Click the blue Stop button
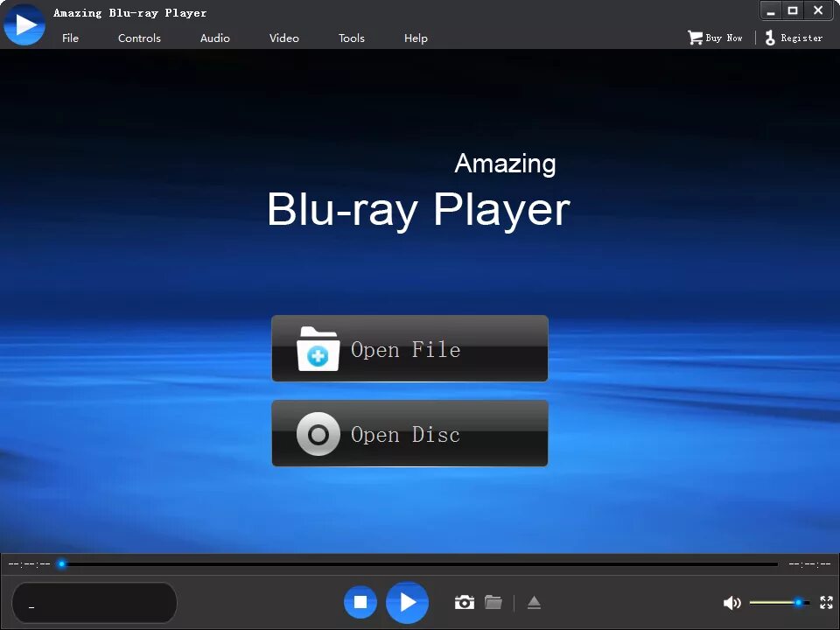Viewport: 840px width, 630px height. coord(360,602)
